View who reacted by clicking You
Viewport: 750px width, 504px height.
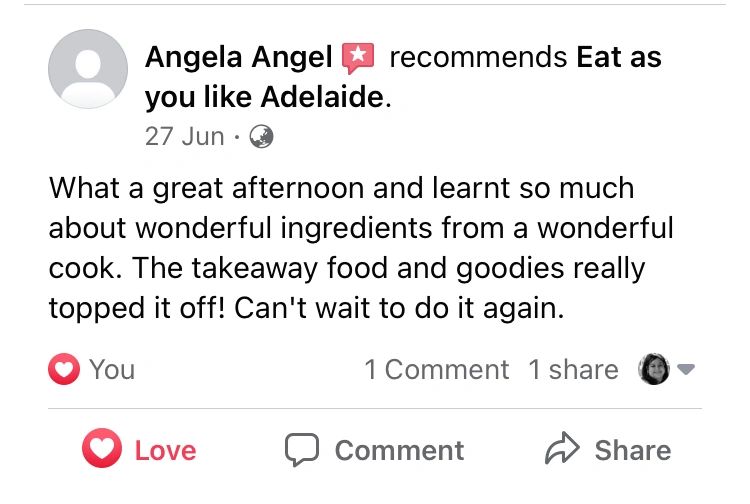click(111, 370)
